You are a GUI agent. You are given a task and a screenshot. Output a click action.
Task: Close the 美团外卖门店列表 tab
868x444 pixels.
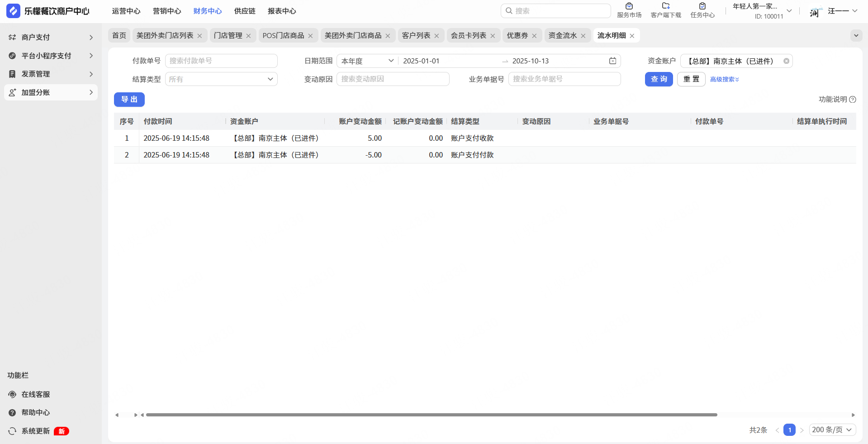pyautogui.click(x=199, y=36)
